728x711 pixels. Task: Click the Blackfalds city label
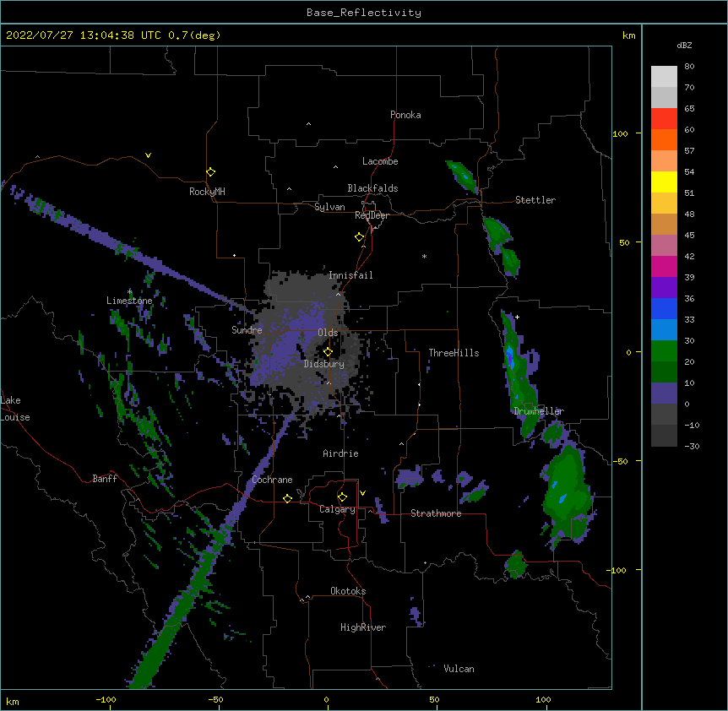coord(372,188)
